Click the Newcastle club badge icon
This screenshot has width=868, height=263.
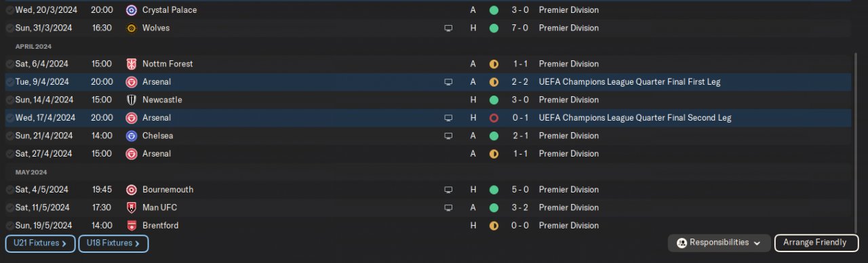click(x=131, y=100)
